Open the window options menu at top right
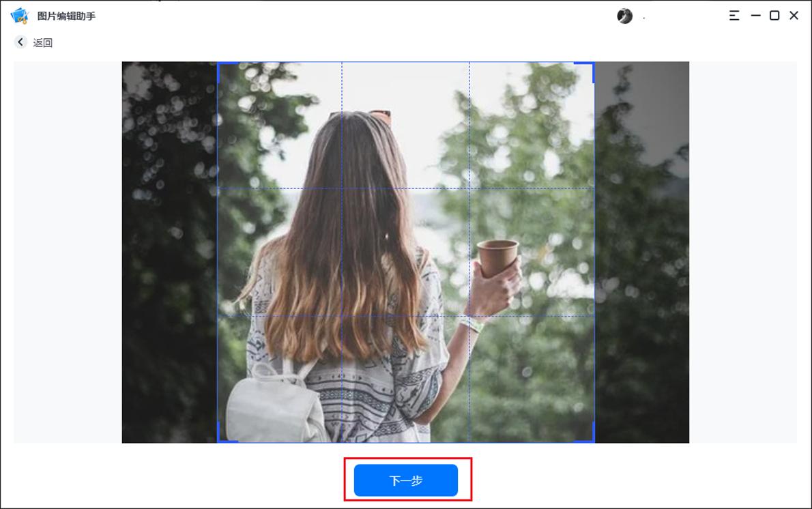This screenshot has width=812, height=509. click(734, 15)
